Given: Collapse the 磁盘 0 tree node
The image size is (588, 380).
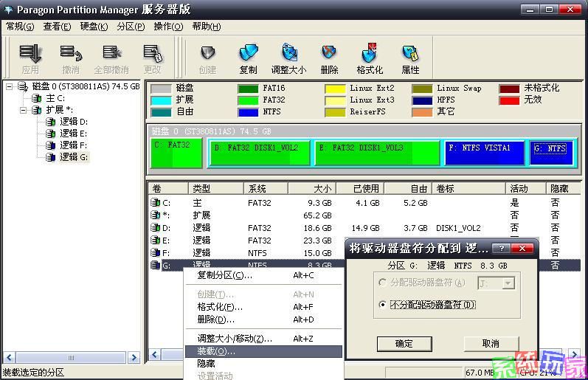Looking at the screenshot, I should coord(9,86).
